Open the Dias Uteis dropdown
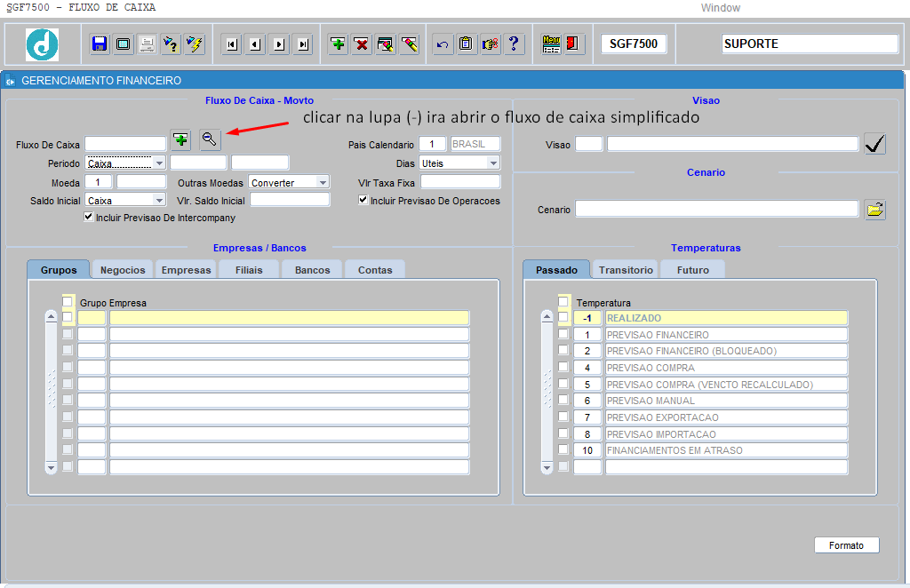 (493, 163)
